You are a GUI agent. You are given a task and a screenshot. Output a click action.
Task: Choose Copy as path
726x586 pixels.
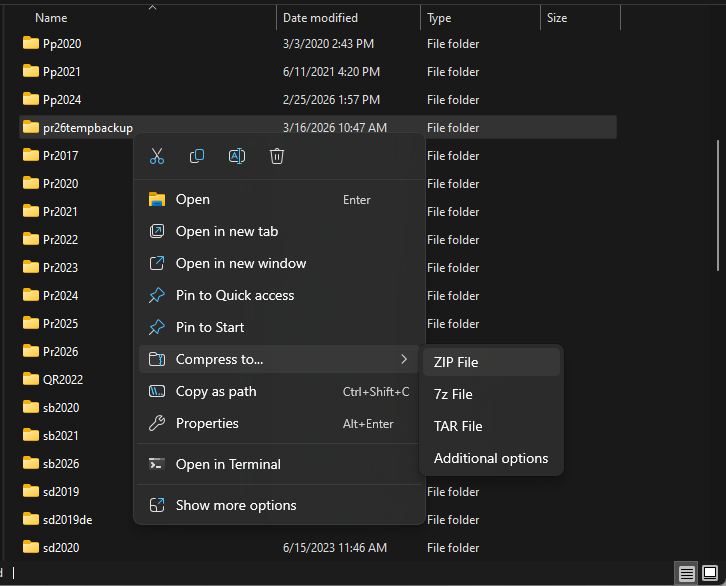pos(216,391)
